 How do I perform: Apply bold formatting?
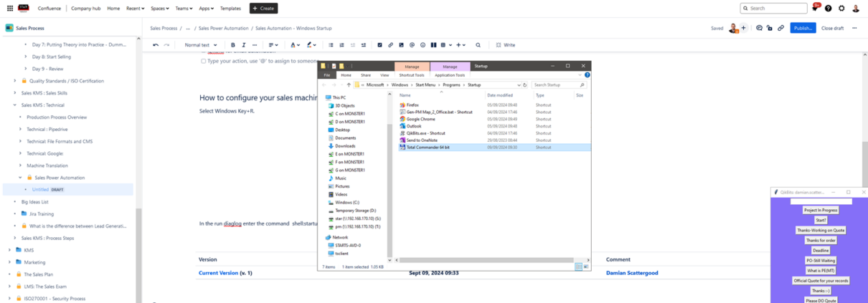coord(233,45)
